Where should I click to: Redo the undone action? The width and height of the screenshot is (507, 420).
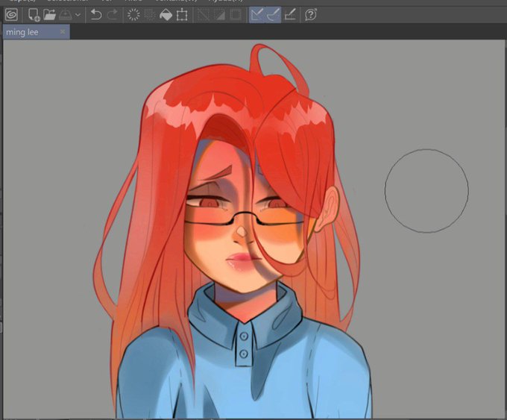click(113, 15)
